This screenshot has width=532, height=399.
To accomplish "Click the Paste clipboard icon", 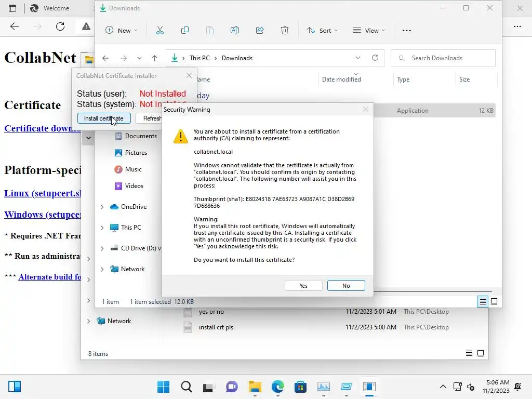I will (x=210, y=31).
